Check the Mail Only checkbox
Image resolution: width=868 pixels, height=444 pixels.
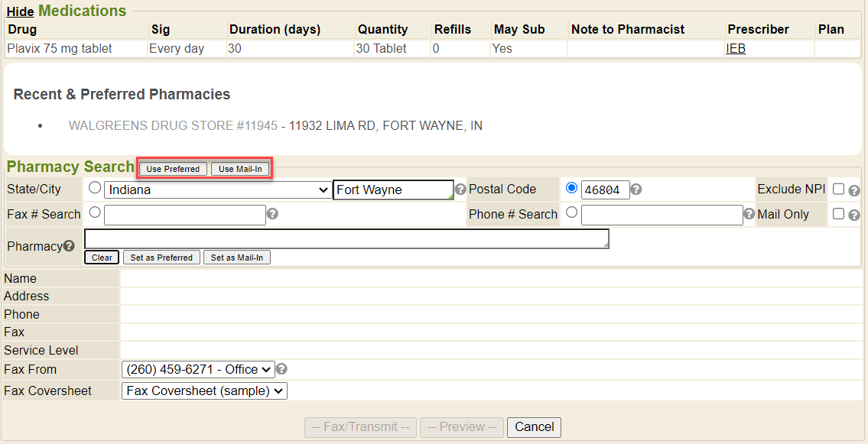(839, 214)
